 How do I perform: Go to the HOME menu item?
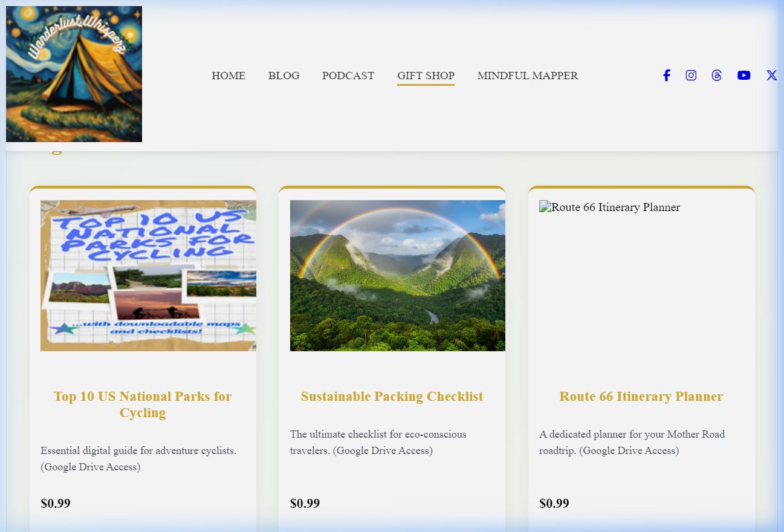tap(228, 76)
